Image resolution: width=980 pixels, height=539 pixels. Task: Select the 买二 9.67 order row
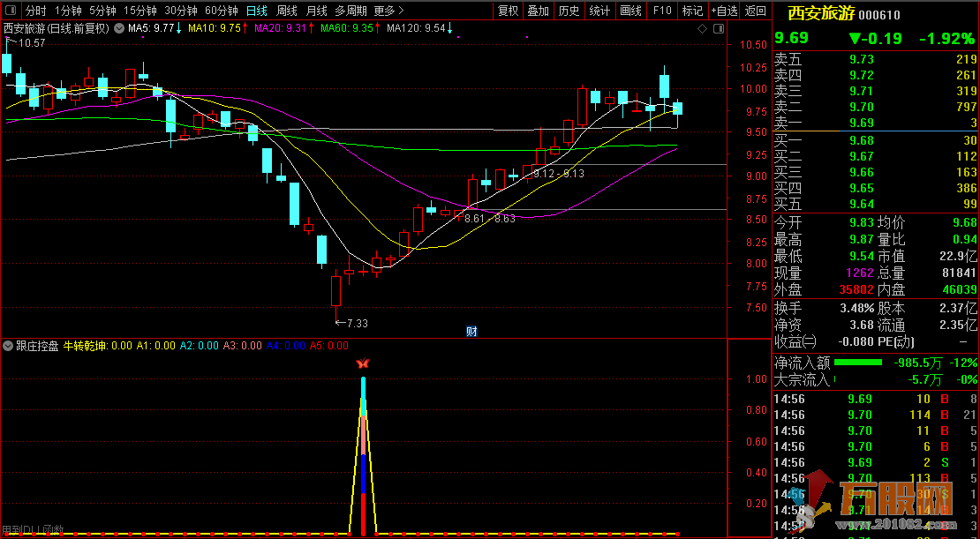click(875, 156)
